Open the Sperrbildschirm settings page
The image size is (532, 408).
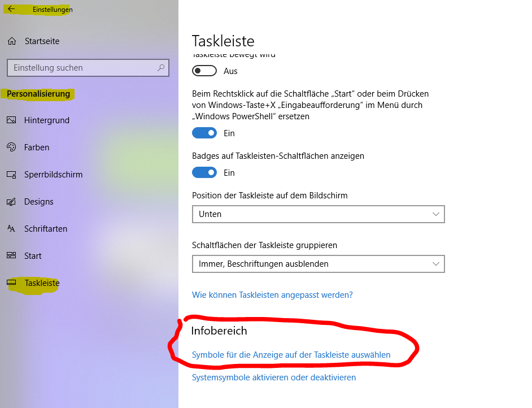[53, 175]
